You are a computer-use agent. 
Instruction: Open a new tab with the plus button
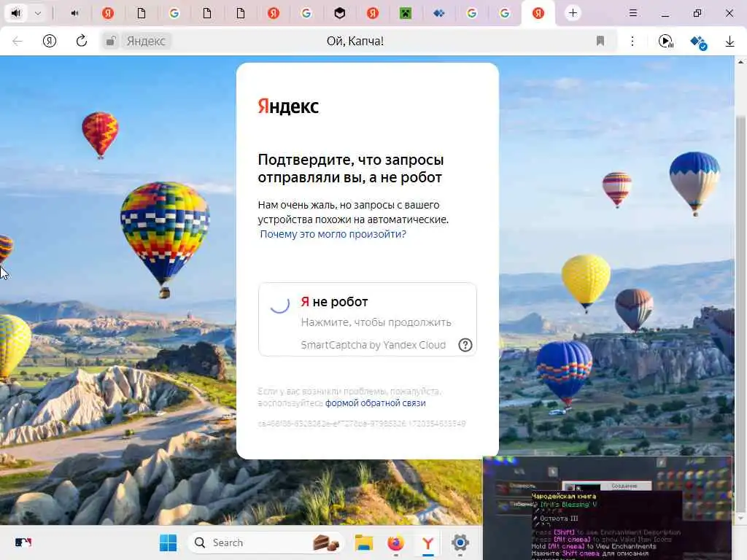coord(573,13)
